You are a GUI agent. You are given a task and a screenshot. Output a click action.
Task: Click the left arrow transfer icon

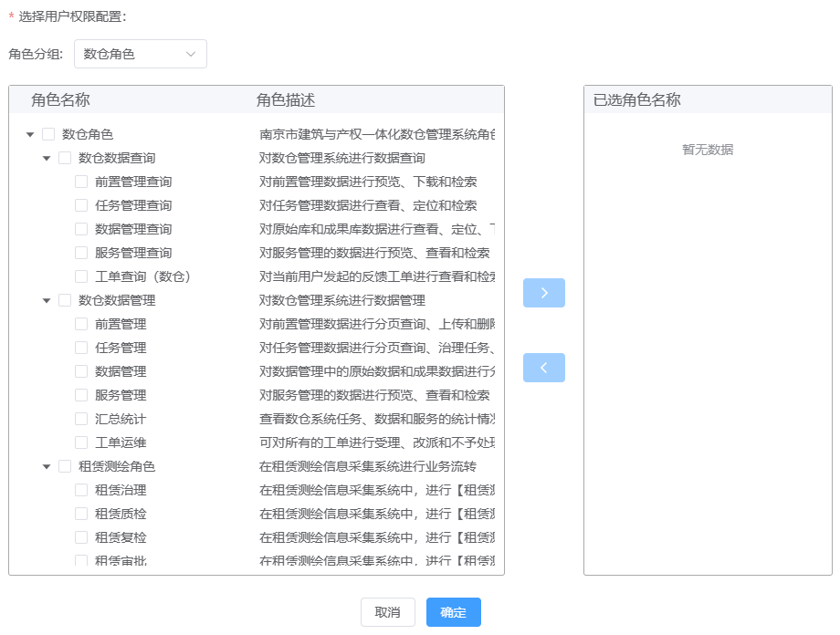[543, 368]
